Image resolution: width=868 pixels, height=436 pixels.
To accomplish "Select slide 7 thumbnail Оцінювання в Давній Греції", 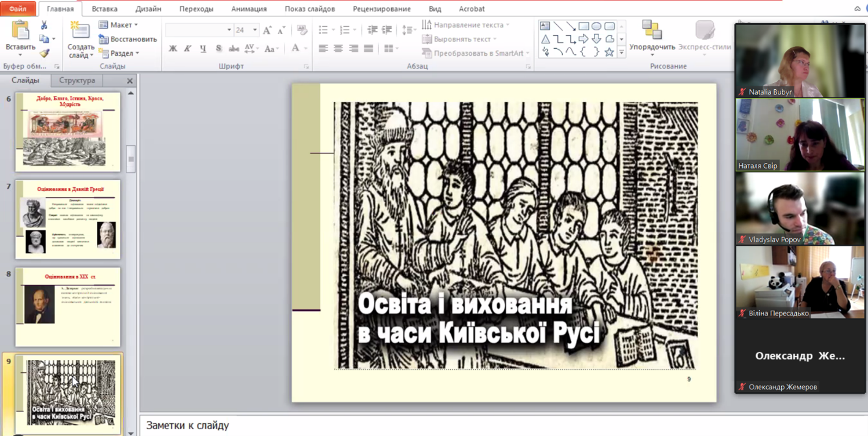I will [68, 220].
